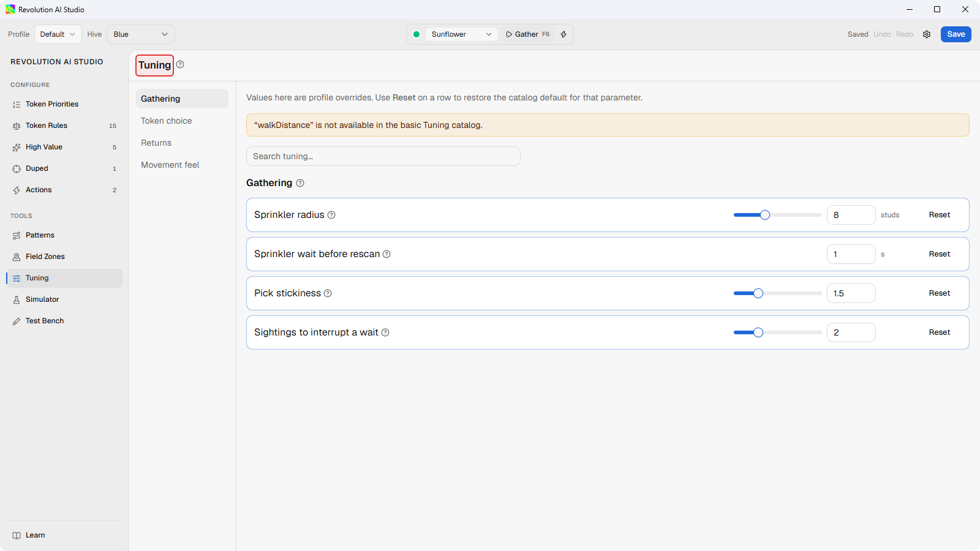
Task: Click the Sprinkler radius value field
Action: (x=851, y=215)
